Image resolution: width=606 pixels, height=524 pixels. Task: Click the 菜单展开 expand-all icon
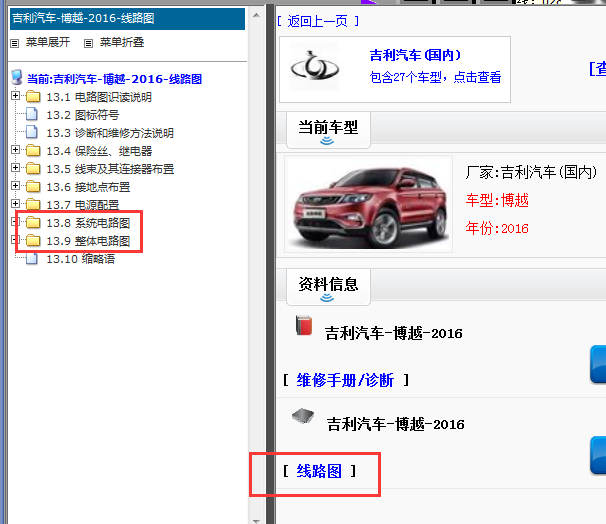tap(15, 43)
